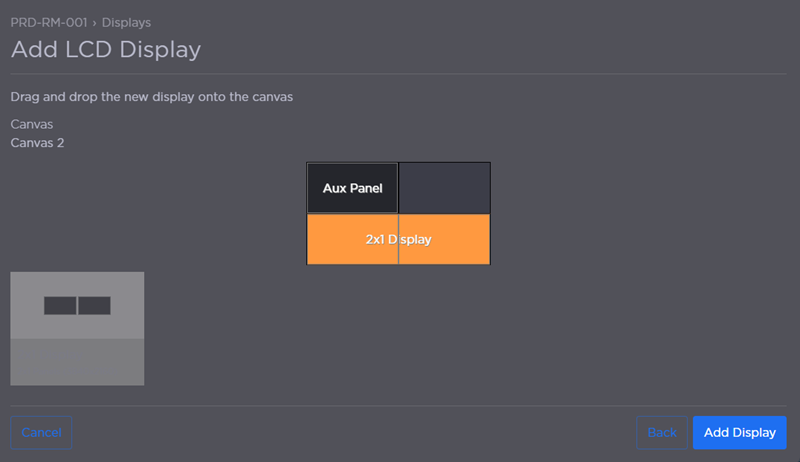Click the left dark panel in thumbnail

(x=60, y=305)
